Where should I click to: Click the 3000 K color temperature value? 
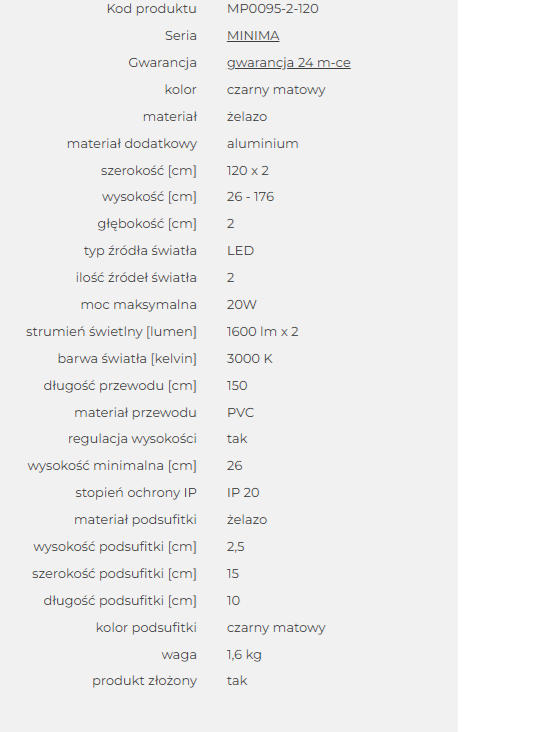[x=249, y=359]
